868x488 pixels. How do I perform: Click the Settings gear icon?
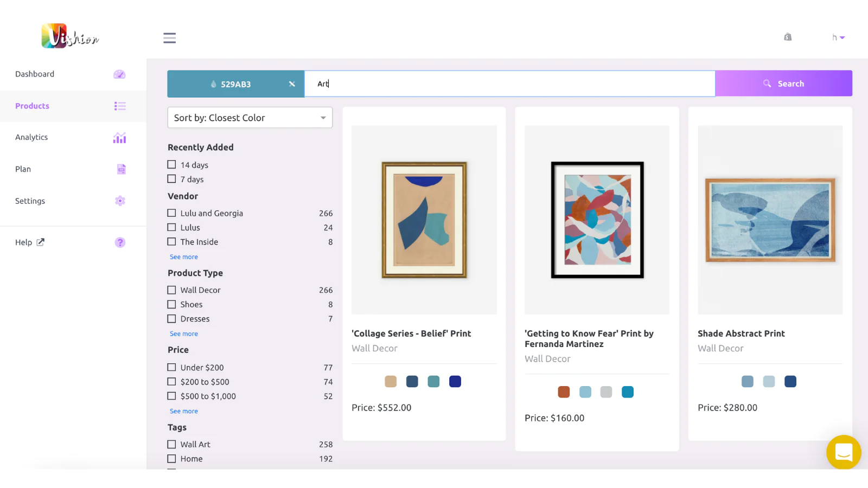click(120, 201)
